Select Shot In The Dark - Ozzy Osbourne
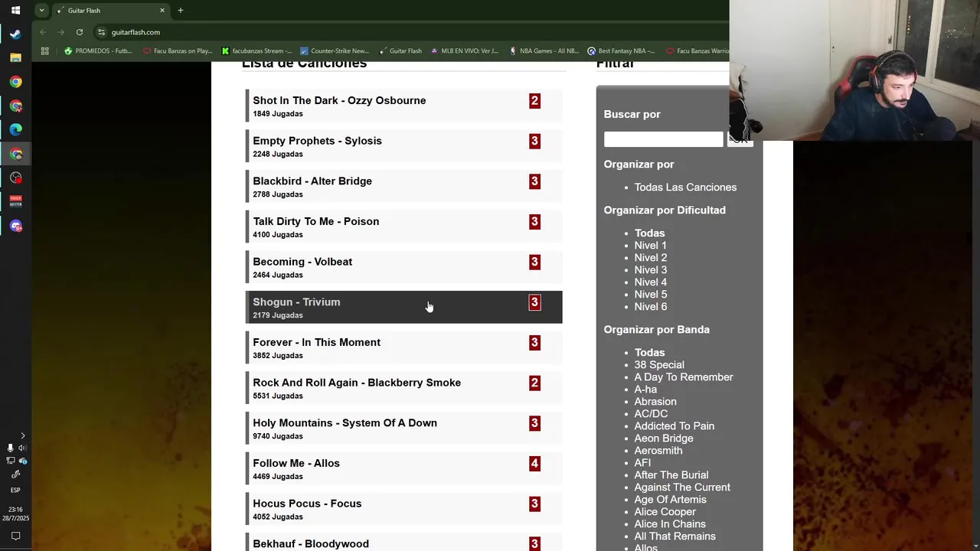Image resolution: width=980 pixels, height=551 pixels. click(403, 106)
